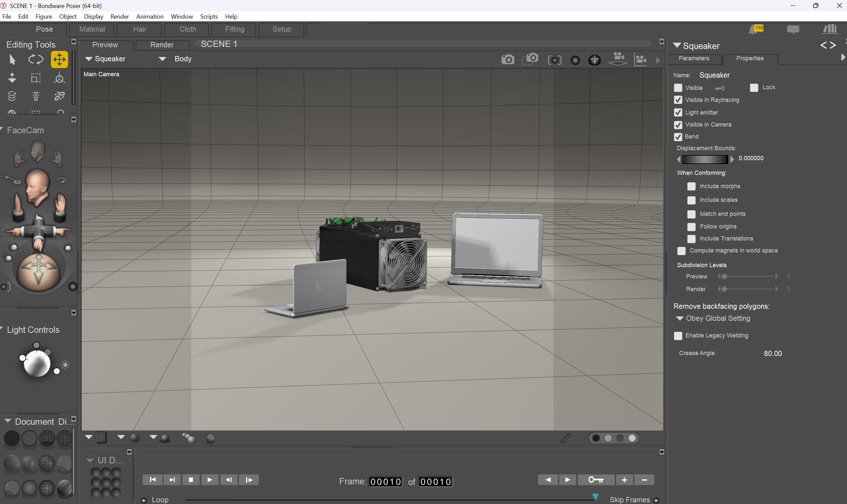Viewport: 847px width, 504px height.
Task: Click the Preview subdivision level slider
Action: click(x=748, y=277)
